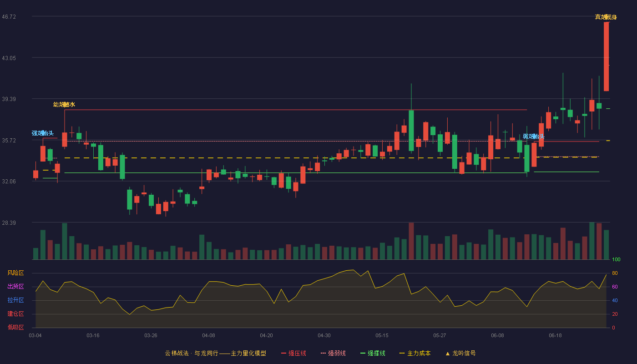
Task: Toggle the 强压线 legend label
Action: pyautogui.click(x=297, y=353)
